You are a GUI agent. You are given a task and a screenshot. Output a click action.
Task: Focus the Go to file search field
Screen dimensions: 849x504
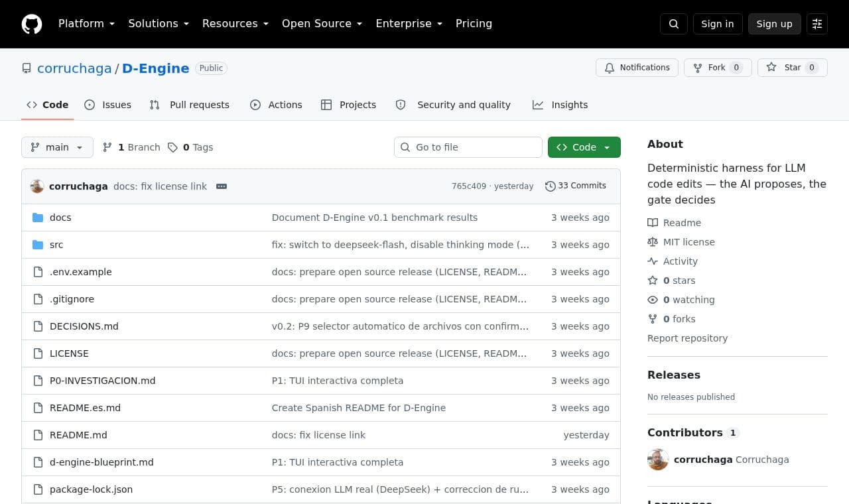(468, 147)
